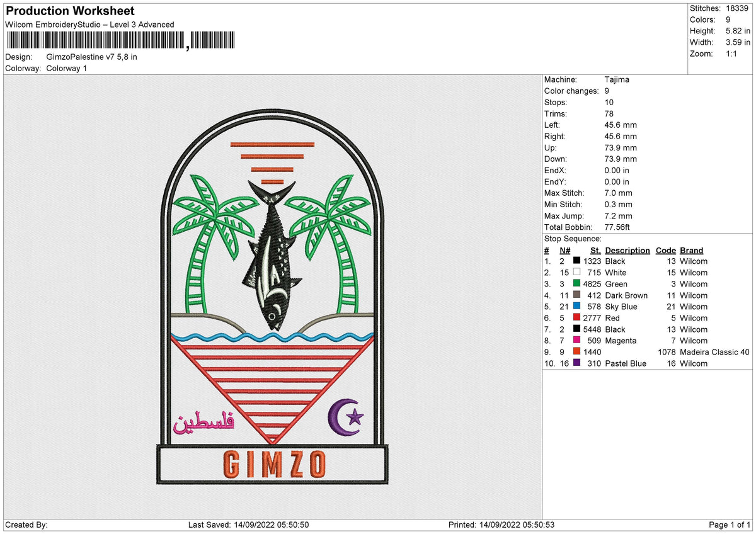Viewport: 756px width, 534px height.
Task: Click the Dark Brown color swatch
Action: click(x=576, y=295)
